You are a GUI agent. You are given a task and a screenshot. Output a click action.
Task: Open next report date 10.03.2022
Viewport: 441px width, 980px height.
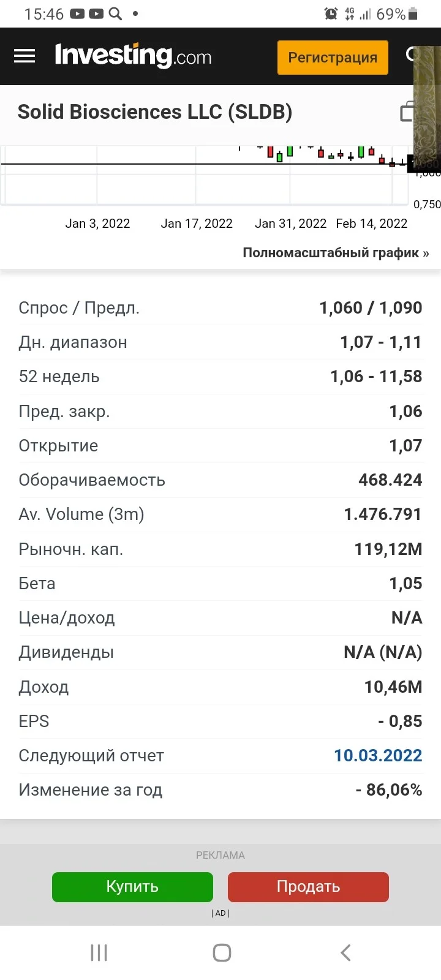pyautogui.click(x=378, y=755)
